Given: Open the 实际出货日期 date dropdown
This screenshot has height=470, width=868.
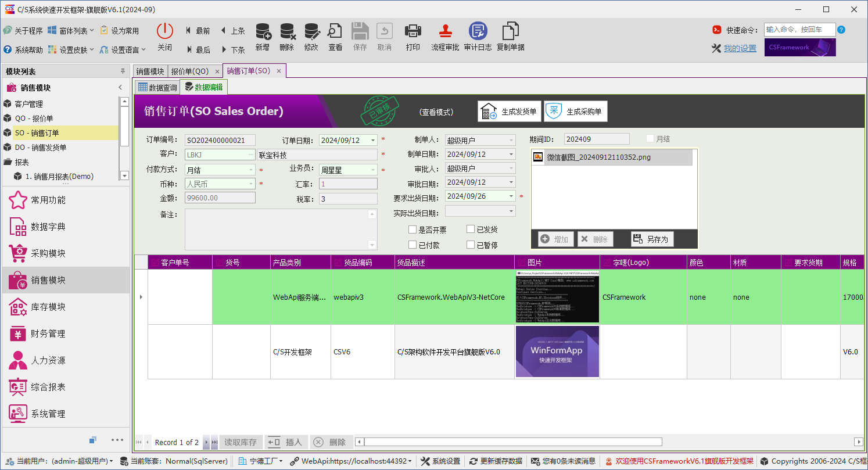Looking at the screenshot, I should coord(511,211).
